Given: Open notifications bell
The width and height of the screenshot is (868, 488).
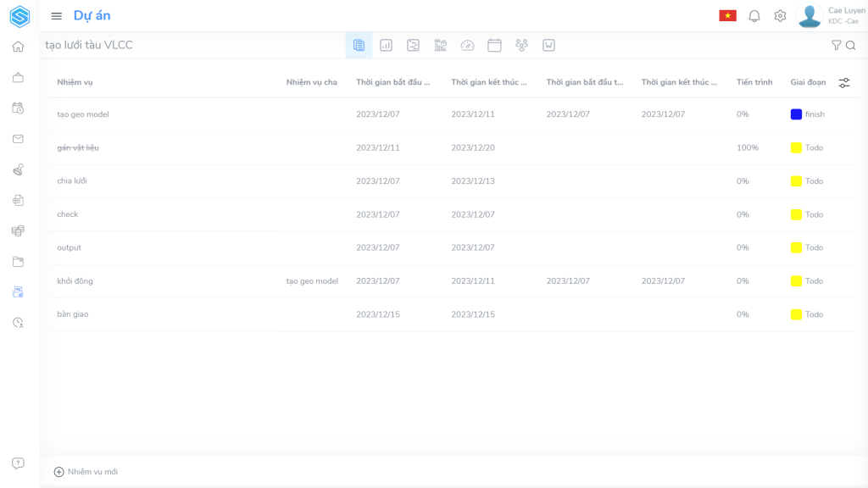Looking at the screenshot, I should tap(754, 16).
